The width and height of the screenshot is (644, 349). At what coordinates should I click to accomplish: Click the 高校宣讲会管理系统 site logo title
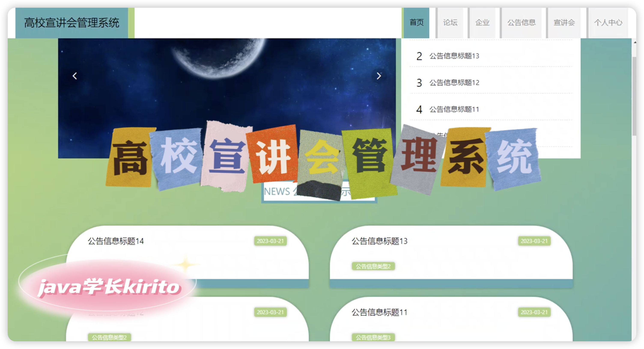72,23
